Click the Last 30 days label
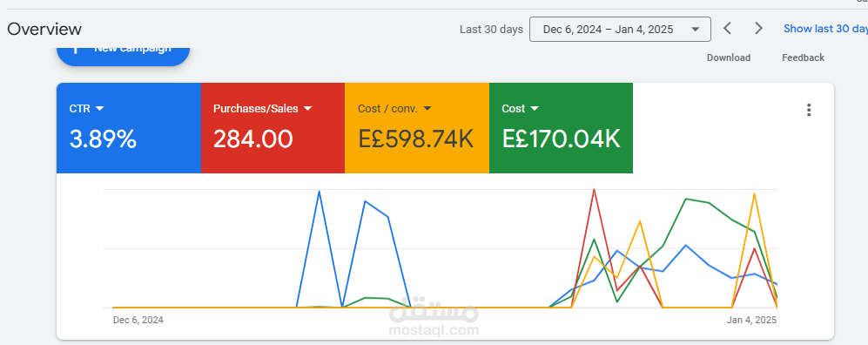The image size is (868, 345). pyautogui.click(x=491, y=30)
